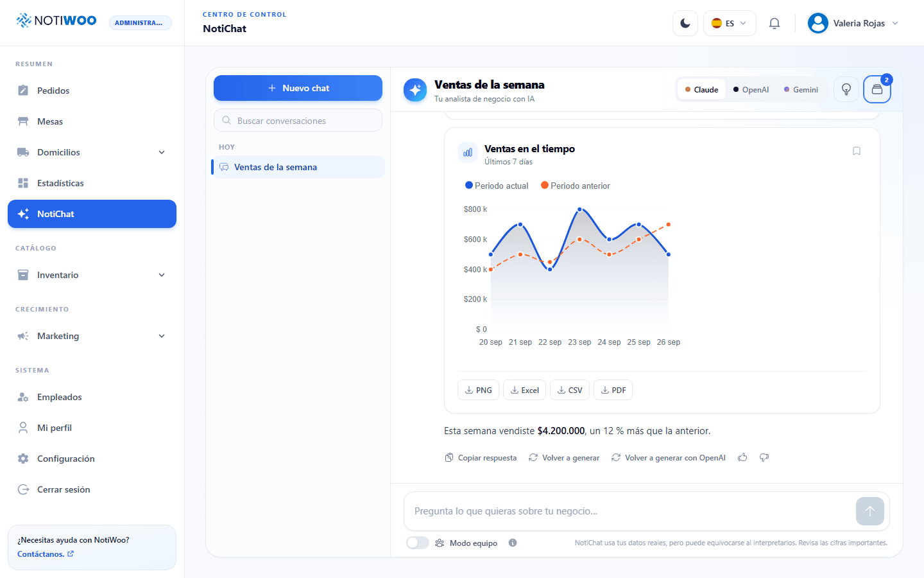This screenshot has width=924, height=578.
Task: Download chart as Excel
Action: pos(525,390)
